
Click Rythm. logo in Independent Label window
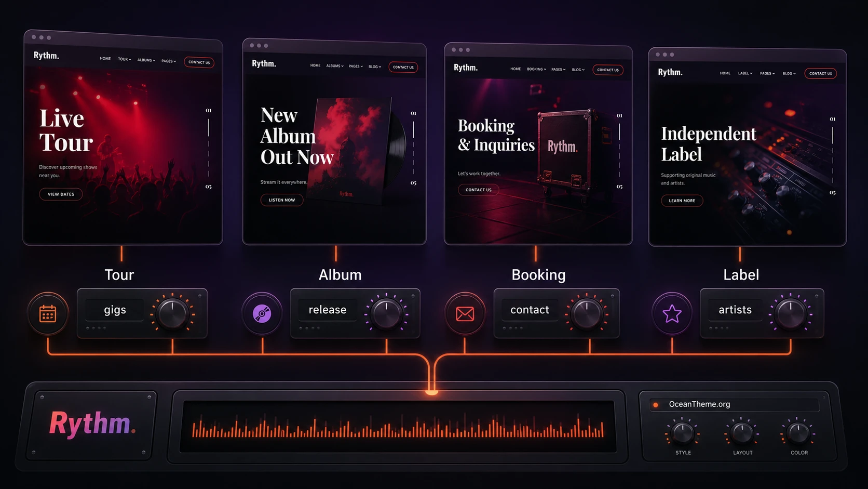point(670,72)
